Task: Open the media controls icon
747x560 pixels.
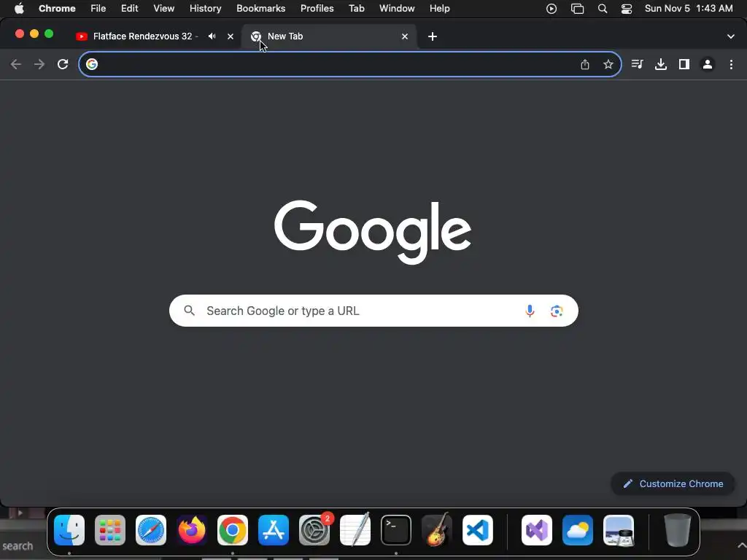Action: 637,64
